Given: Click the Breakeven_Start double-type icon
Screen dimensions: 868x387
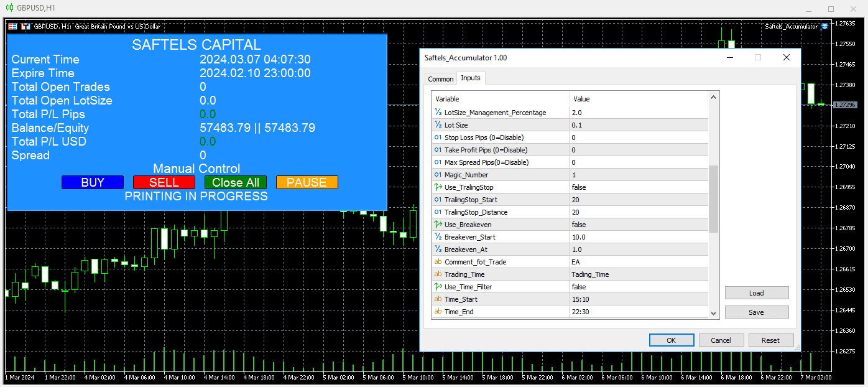Looking at the screenshot, I should tap(438, 237).
